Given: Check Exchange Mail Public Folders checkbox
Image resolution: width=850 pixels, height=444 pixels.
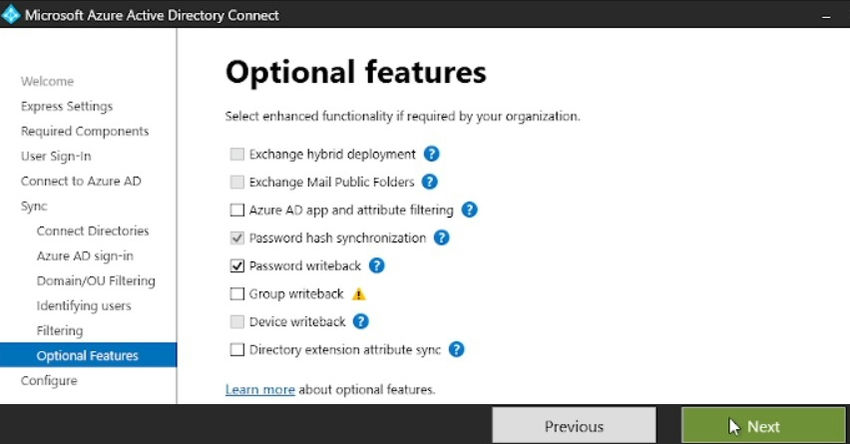Looking at the screenshot, I should coord(237,182).
